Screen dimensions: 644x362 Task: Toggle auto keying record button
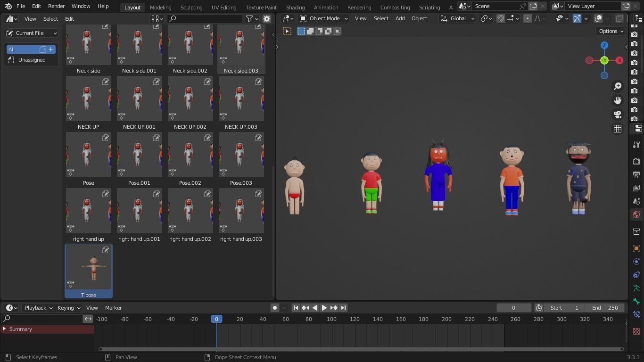[275, 308]
